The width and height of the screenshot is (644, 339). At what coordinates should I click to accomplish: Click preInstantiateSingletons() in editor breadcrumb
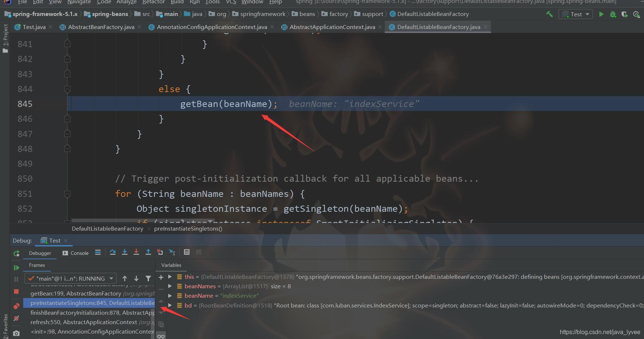[x=188, y=229]
